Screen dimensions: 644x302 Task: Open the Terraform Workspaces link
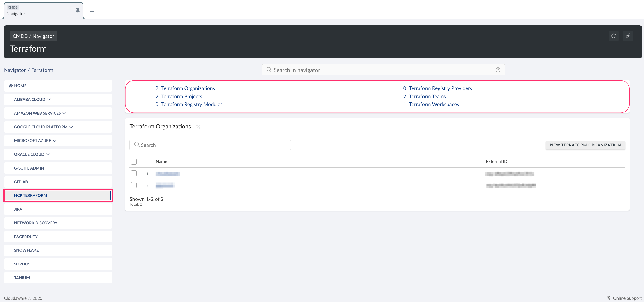coord(433,104)
